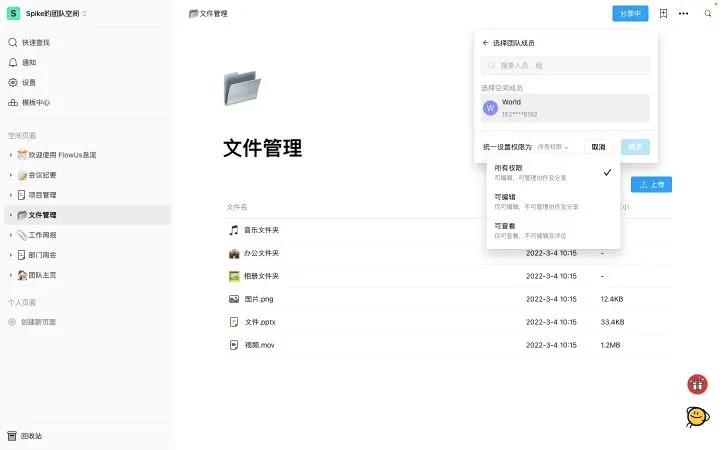Click the recycle bin icon at bottom

point(12,436)
